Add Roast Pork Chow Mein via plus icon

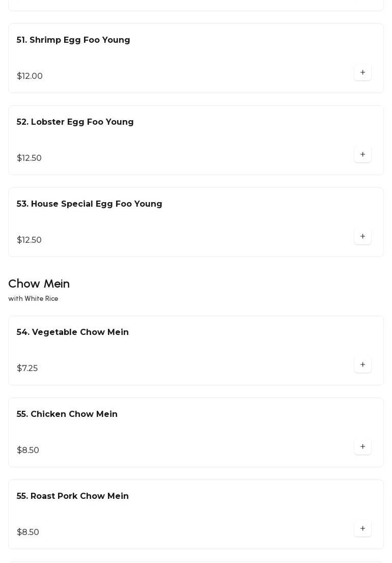(x=362, y=528)
